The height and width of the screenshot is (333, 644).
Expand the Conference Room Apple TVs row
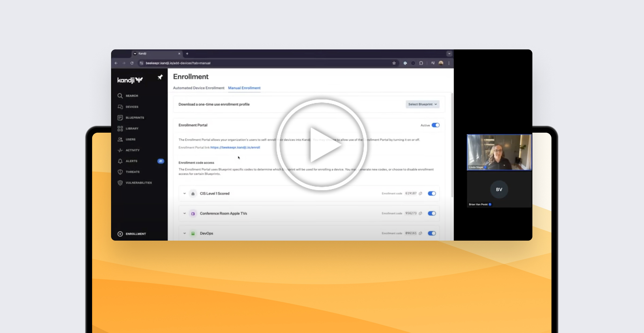tap(184, 213)
